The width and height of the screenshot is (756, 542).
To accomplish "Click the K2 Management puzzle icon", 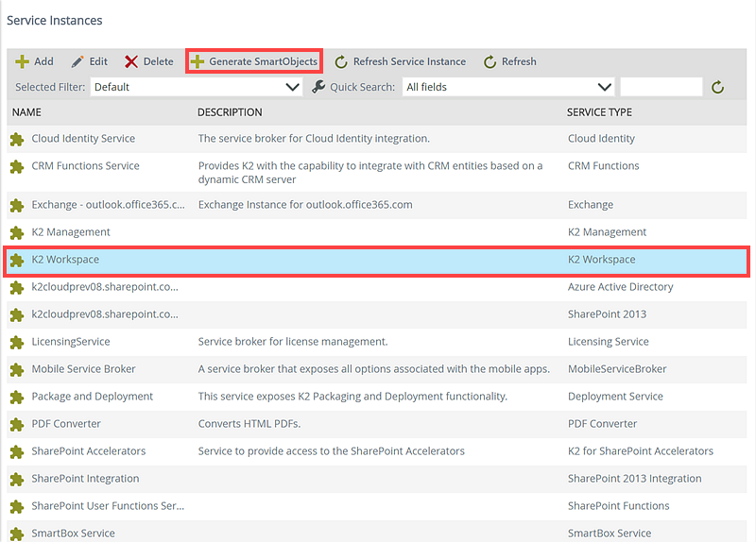I will [x=16, y=232].
